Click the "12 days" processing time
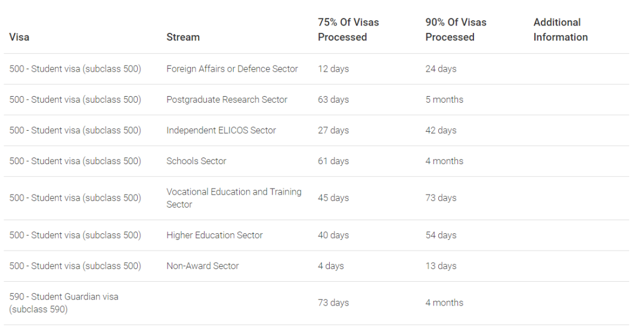The image size is (644, 336). 333,69
